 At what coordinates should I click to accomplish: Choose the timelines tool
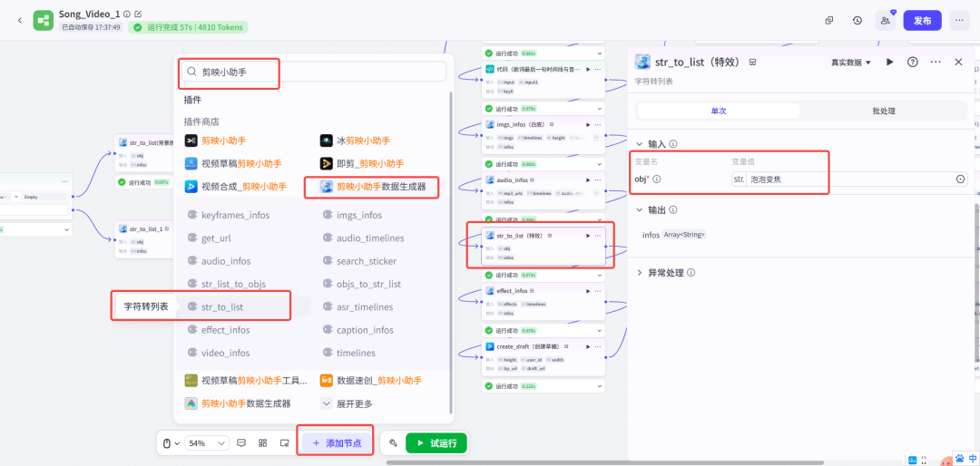[x=348, y=353]
